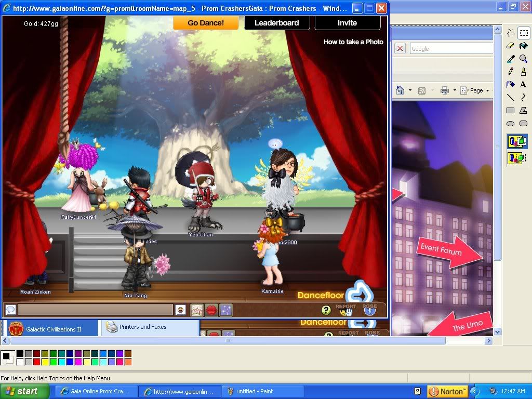Open the emoticon picker next to chat box

(180, 310)
